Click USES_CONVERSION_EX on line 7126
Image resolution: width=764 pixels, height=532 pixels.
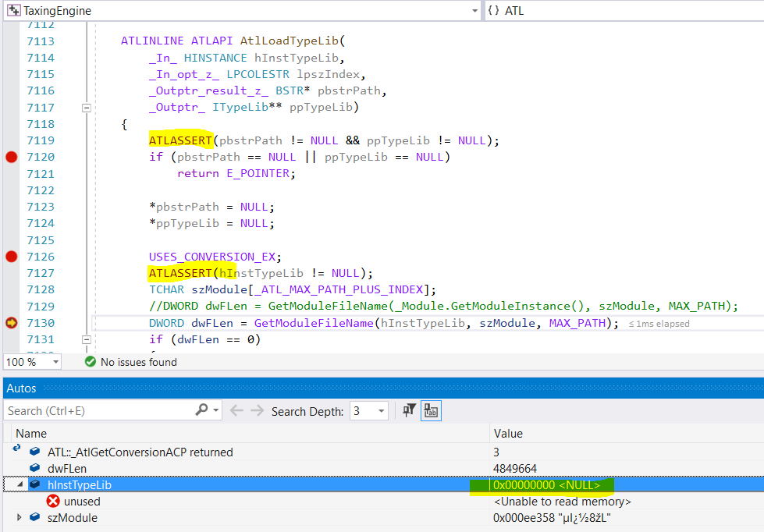click(212, 257)
